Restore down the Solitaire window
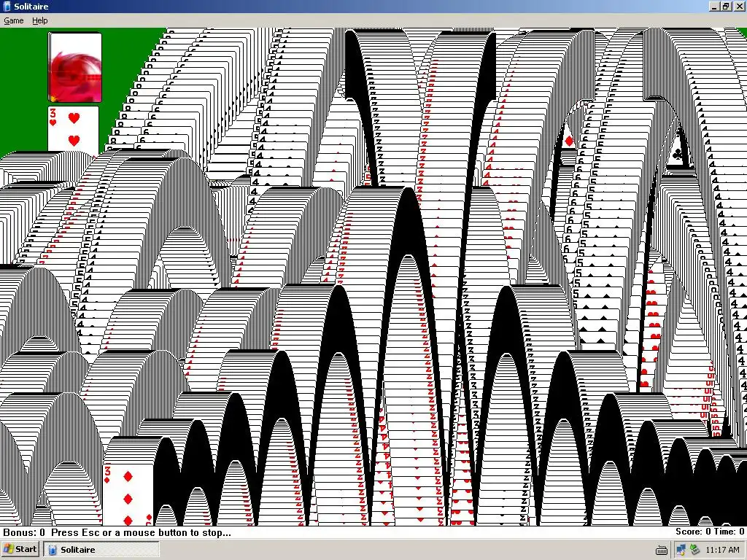Viewport: 747px width, 560px height. click(726, 6)
